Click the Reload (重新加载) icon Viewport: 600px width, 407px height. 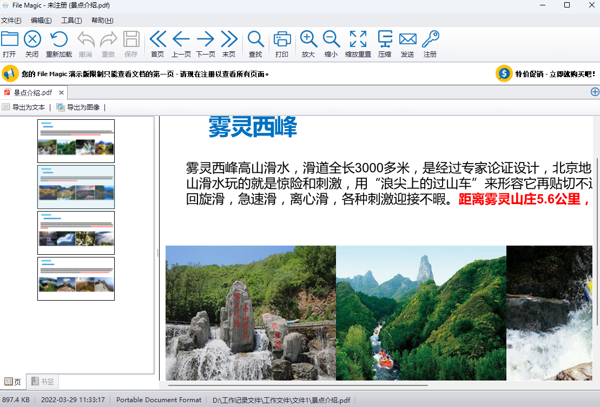[x=59, y=43]
